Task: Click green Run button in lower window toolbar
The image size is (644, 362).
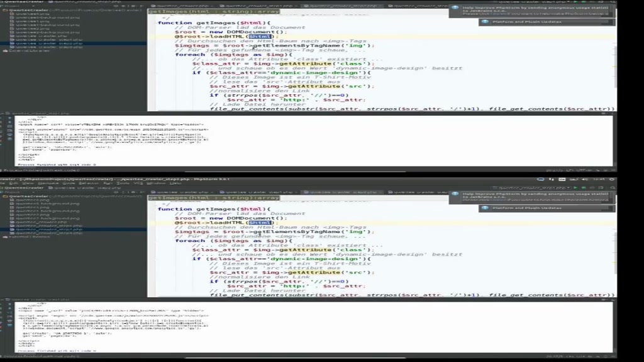Action: click(575, 187)
